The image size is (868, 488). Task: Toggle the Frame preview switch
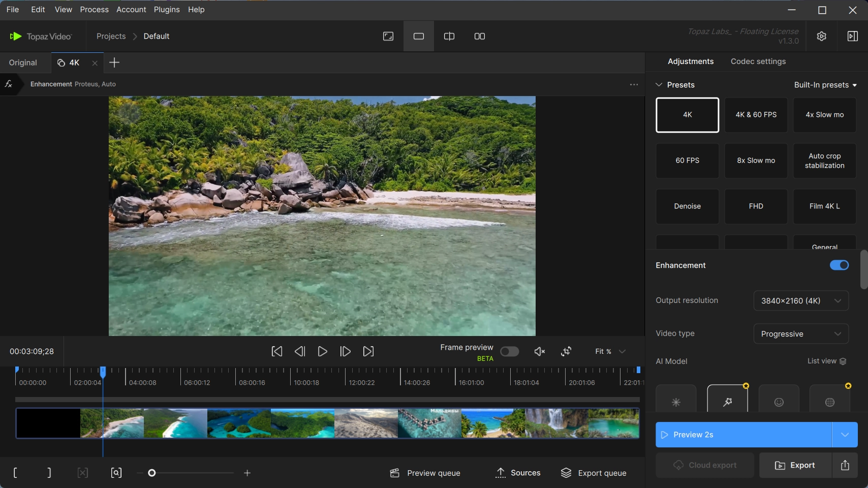509,351
